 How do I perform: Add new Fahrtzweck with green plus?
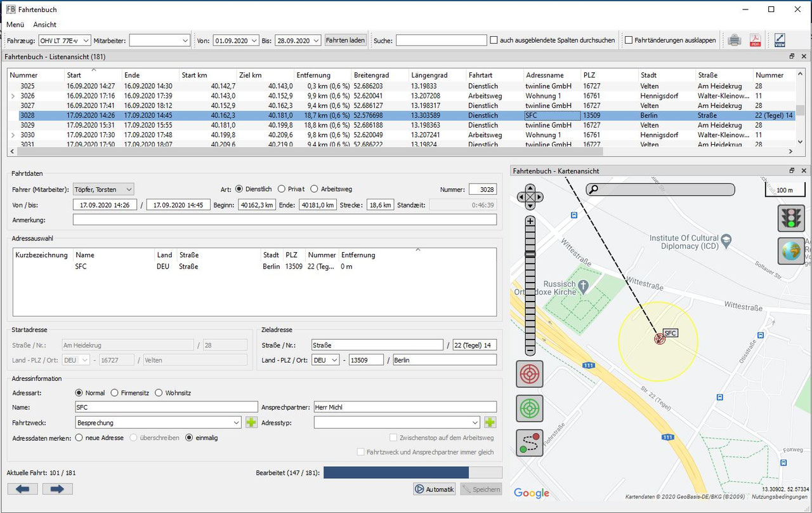[251, 422]
